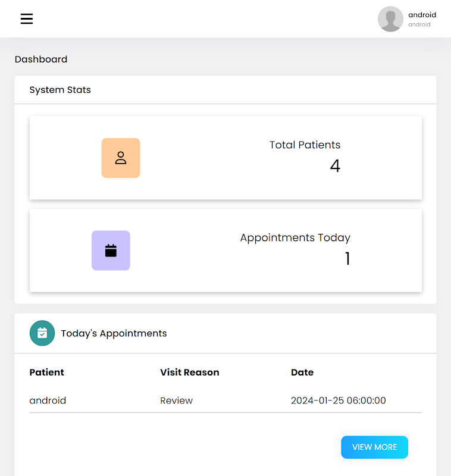This screenshot has width=451, height=476.
Task: Click the total patients count 4
Action: click(x=335, y=166)
